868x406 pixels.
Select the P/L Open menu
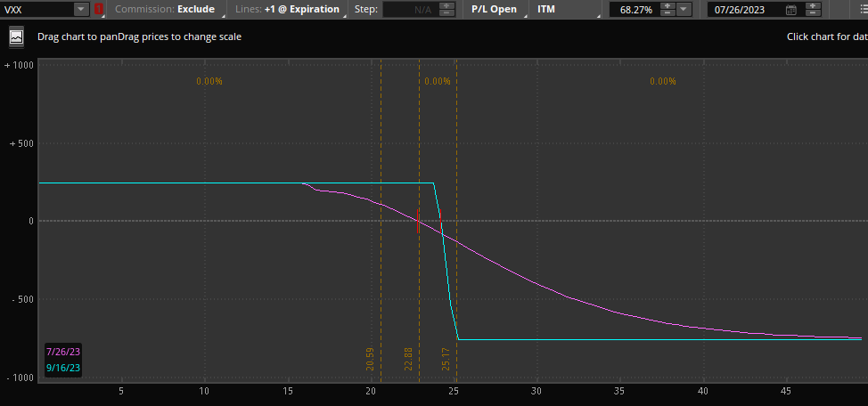pyautogui.click(x=494, y=9)
